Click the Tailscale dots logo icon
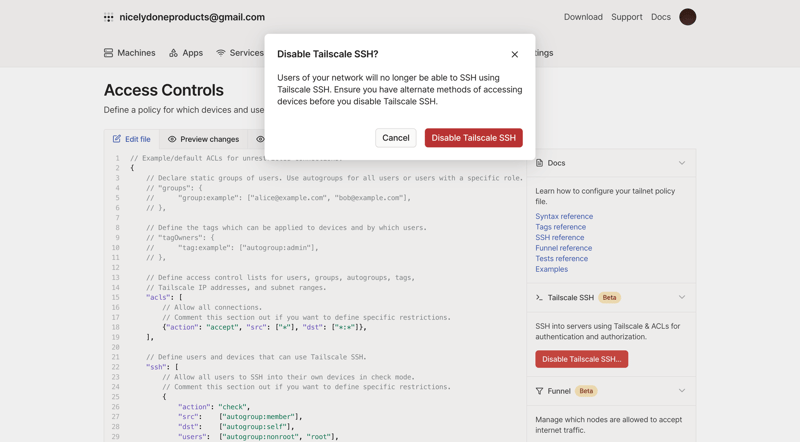The height and width of the screenshot is (442, 800). coord(109,17)
